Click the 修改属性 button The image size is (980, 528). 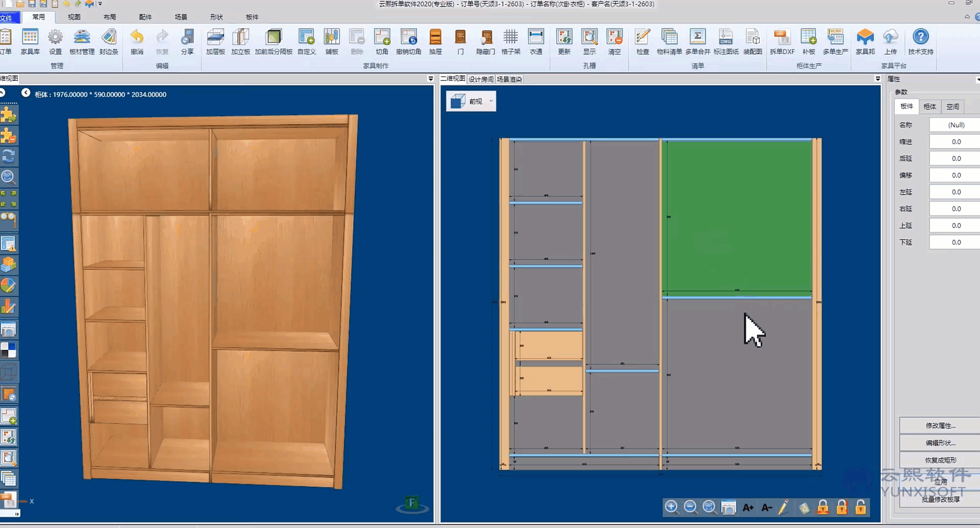940,425
